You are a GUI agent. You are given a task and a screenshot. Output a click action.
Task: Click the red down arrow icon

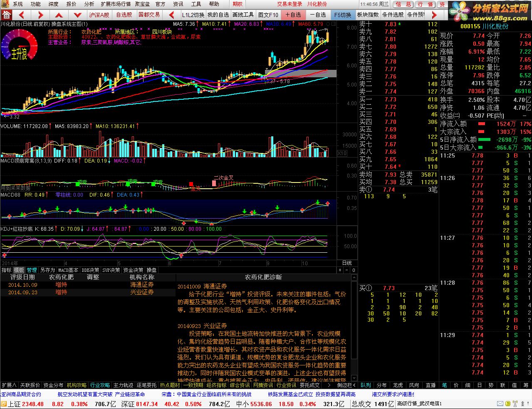point(77,15)
